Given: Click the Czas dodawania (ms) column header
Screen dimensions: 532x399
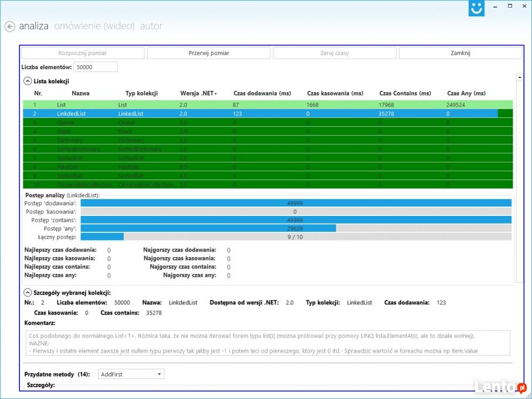Looking at the screenshot, I should point(262,93).
